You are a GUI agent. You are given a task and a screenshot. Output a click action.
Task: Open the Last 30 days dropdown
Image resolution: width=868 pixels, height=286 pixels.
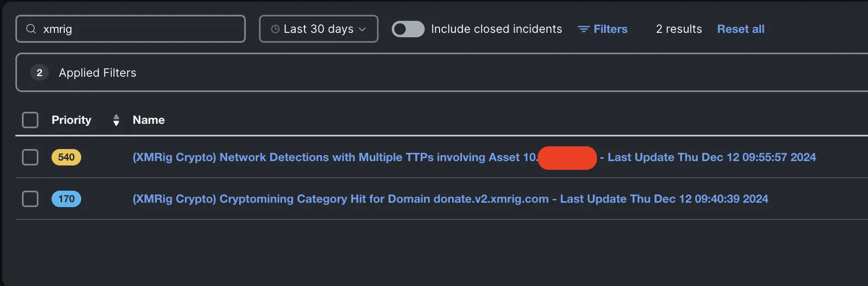pyautogui.click(x=318, y=29)
